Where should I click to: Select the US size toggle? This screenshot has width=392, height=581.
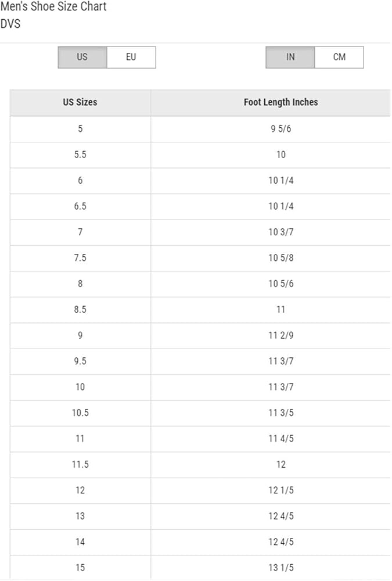82,58
